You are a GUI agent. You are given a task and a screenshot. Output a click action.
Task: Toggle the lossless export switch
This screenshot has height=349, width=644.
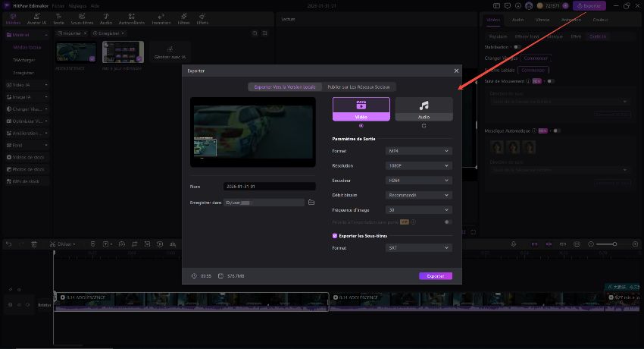click(447, 222)
